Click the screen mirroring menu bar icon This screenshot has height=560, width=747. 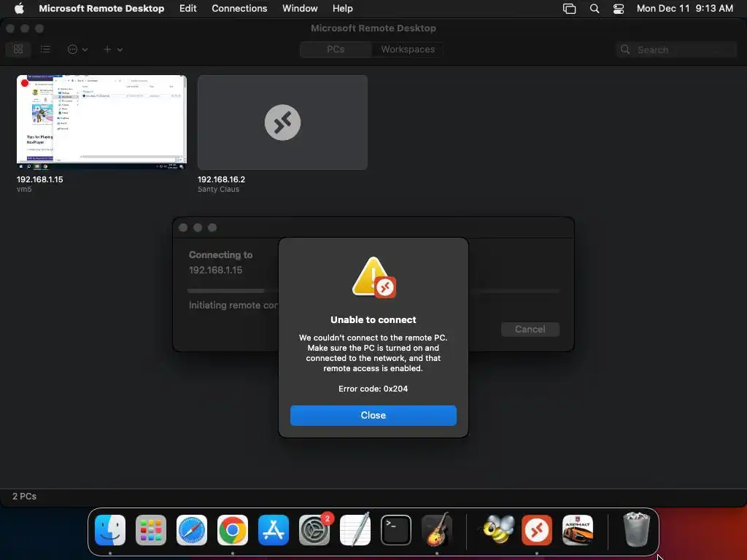pos(569,8)
